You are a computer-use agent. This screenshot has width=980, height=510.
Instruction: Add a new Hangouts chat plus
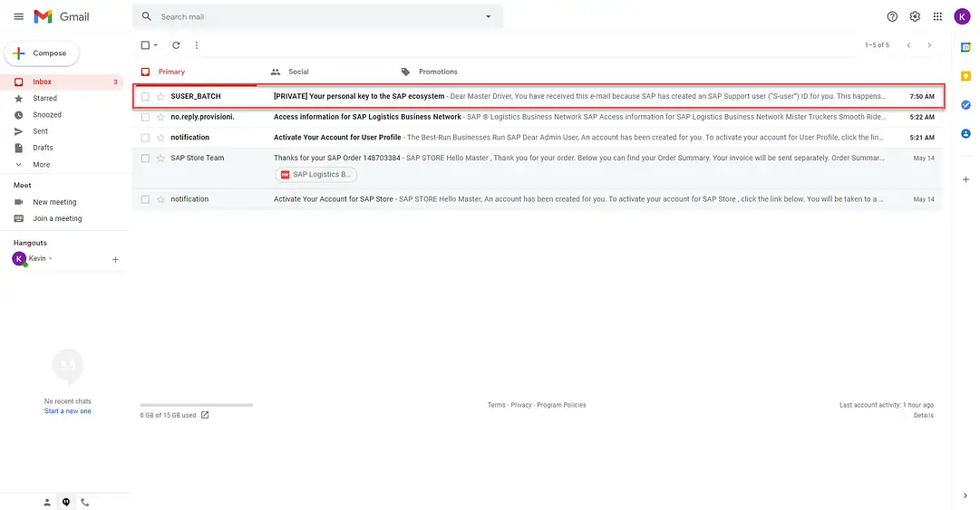point(115,259)
